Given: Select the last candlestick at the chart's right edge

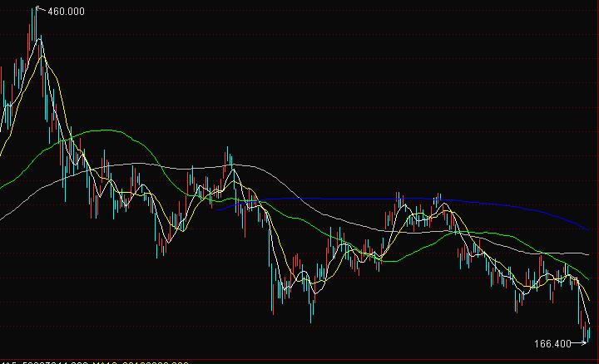Looking at the screenshot, I should 589,332.
